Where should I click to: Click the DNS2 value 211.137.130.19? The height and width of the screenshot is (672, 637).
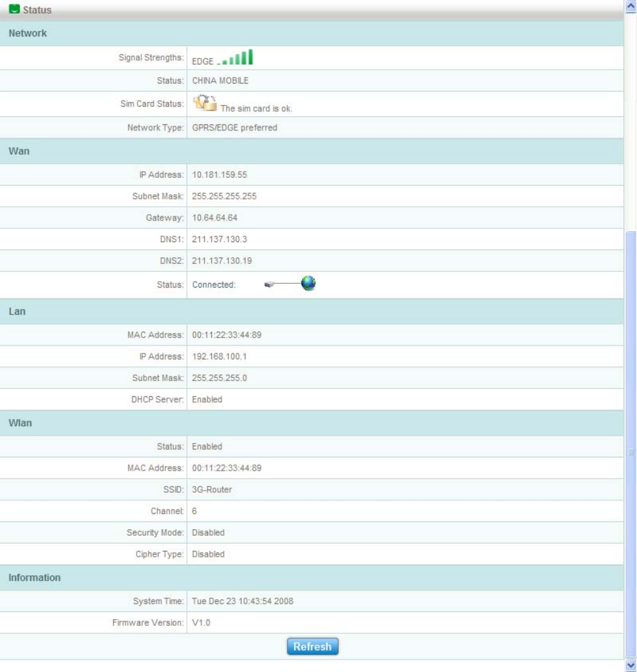click(x=222, y=261)
